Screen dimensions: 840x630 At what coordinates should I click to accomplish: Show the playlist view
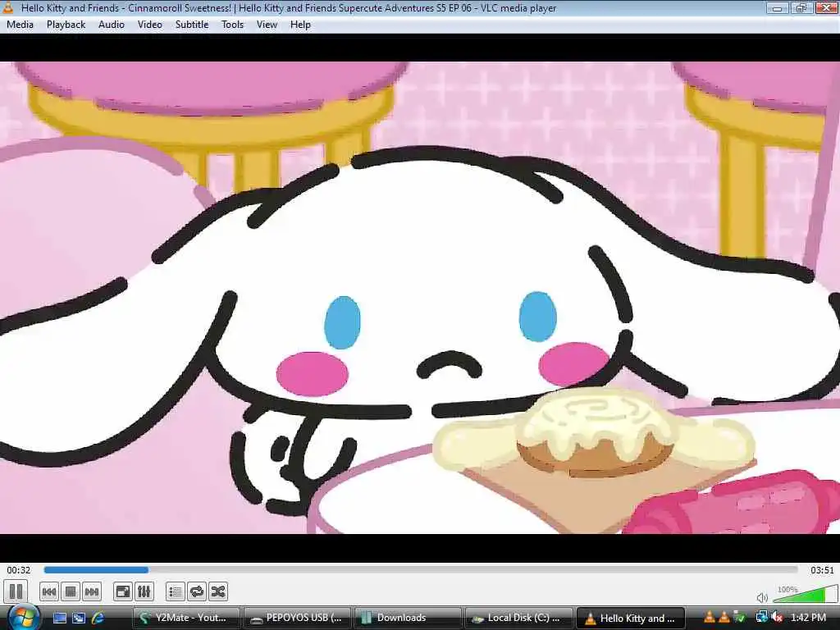point(176,592)
